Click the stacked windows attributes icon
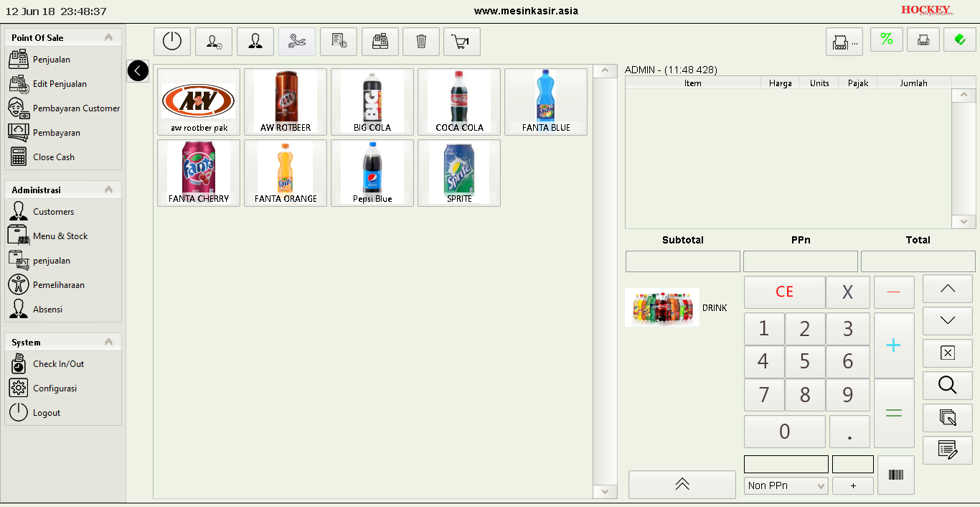This screenshot has height=507, width=980. [x=948, y=417]
